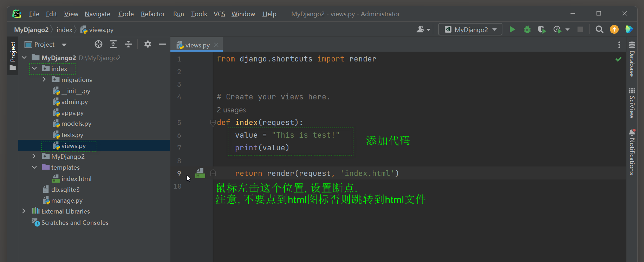
Task: Expand the inner MyDjango2 folder
Action: 34,156
